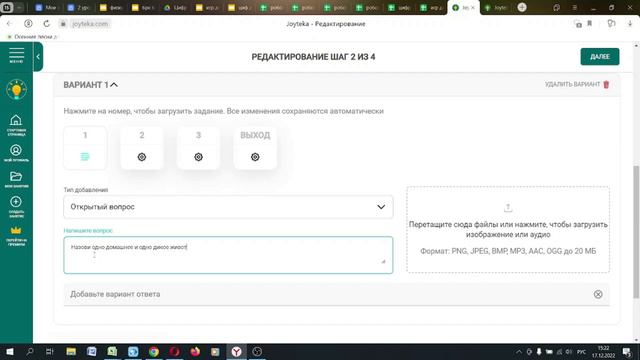The height and width of the screenshot is (360, 640).
Task: Click the text lines icon under task 1
Action: (85, 157)
